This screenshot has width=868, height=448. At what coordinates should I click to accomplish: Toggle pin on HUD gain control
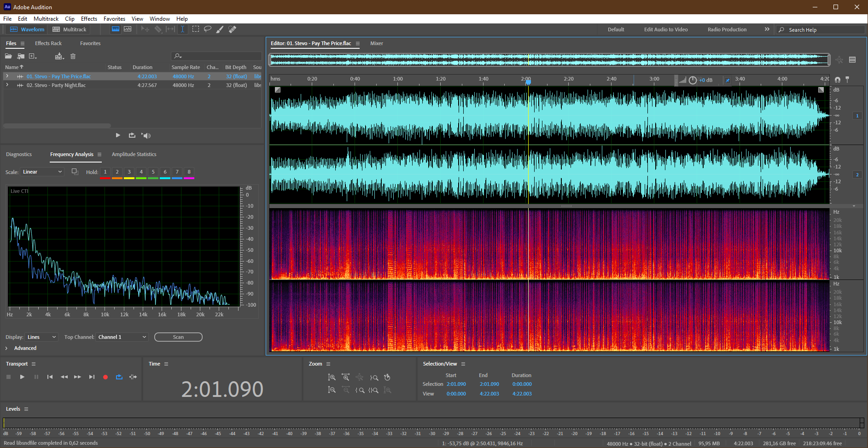728,80
